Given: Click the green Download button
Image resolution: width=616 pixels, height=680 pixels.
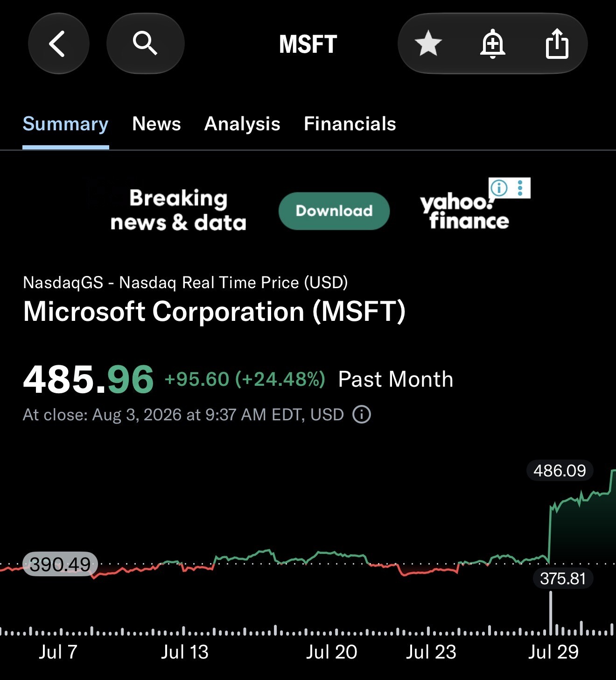Looking at the screenshot, I should point(334,211).
